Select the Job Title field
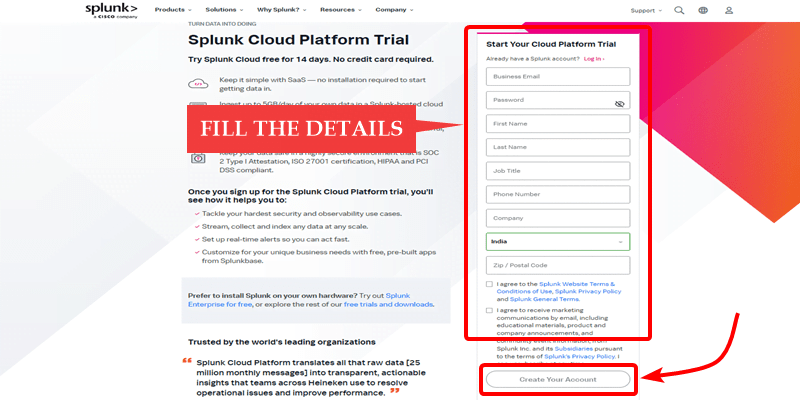This screenshot has width=800, height=400. click(x=558, y=171)
